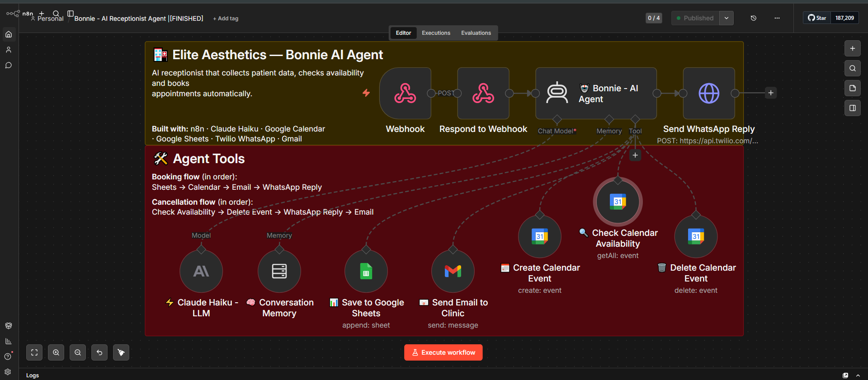The width and height of the screenshot is (868, 380).
Task: Go to Home in the left sidebar
Action: click(x=9, y=34)
